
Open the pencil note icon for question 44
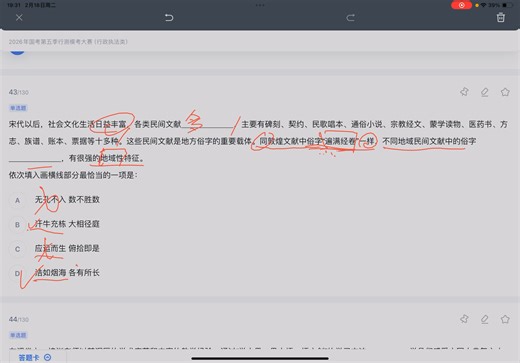tap(485, 319)
